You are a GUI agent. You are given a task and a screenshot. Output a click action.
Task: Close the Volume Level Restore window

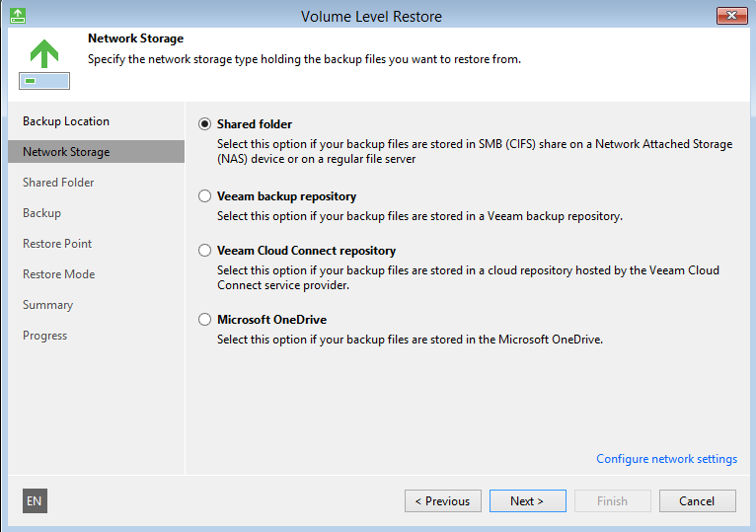(x=731, y=16)
